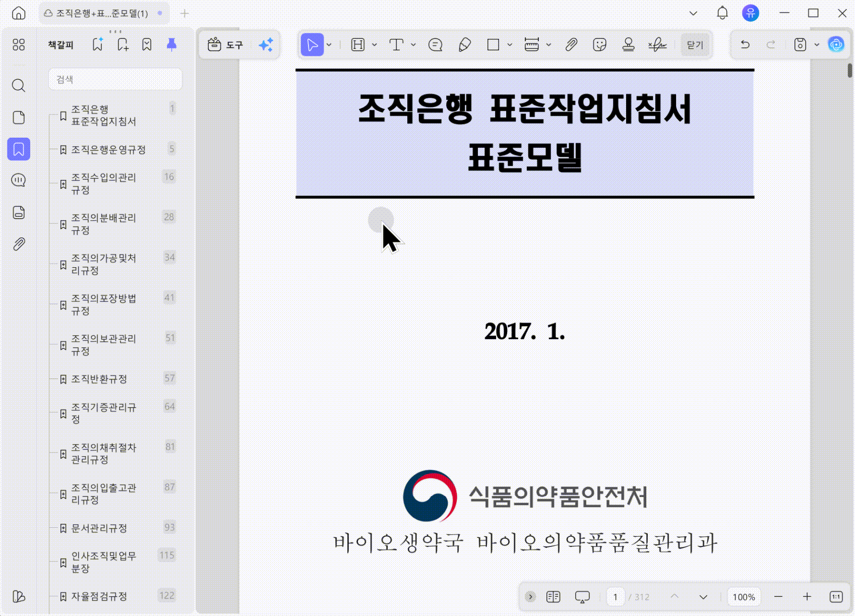The height and width of the screenshot is (616, 855).
Task: Select the sticker tool
Action: (599, 45)
